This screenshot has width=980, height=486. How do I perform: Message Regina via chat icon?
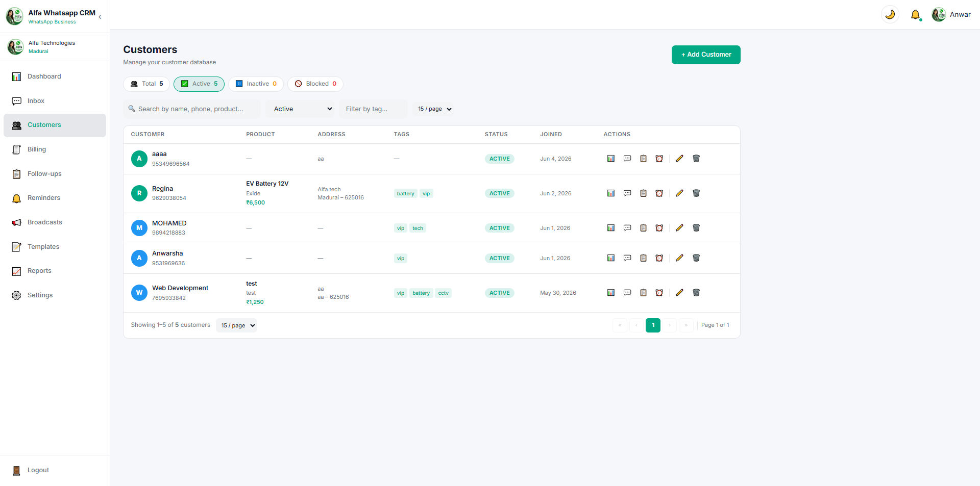(x=627, y=193)
